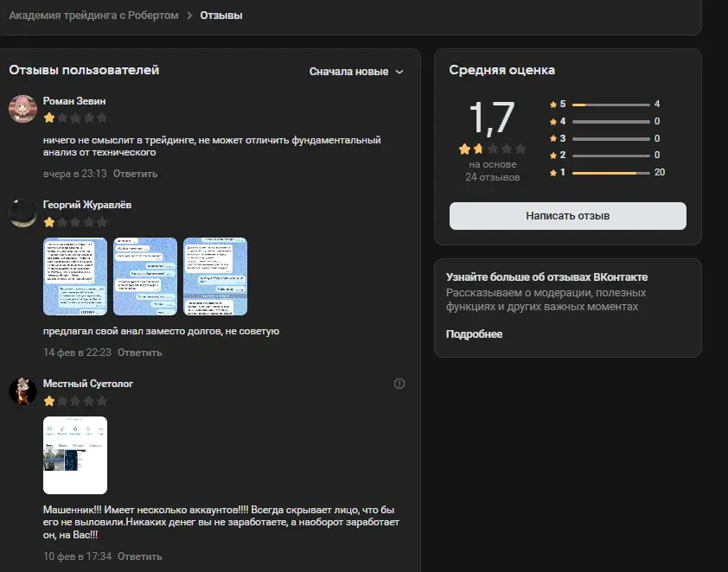
Task: Click the review text 'предлагал свой анал заместо долгов'
Action: 161,331
